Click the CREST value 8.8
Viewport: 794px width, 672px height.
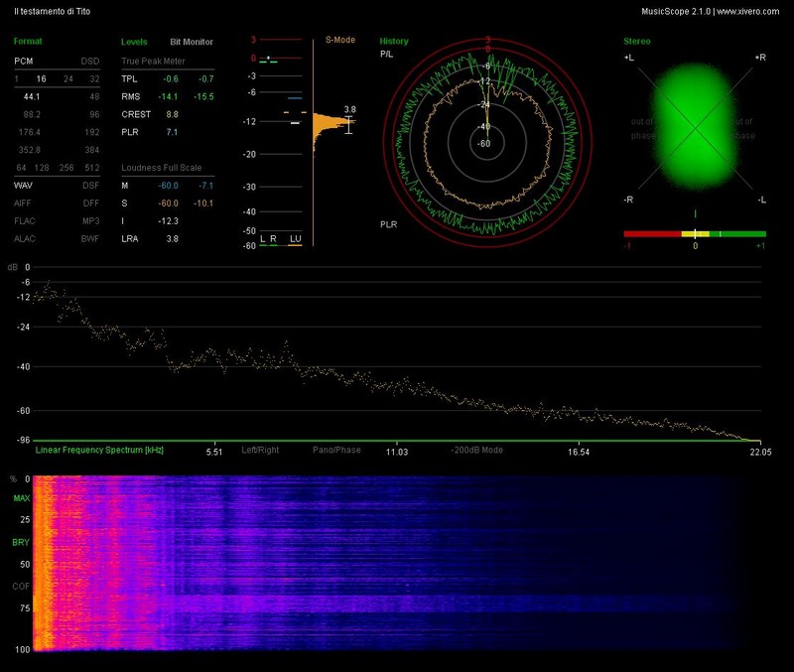coord(172,114)
